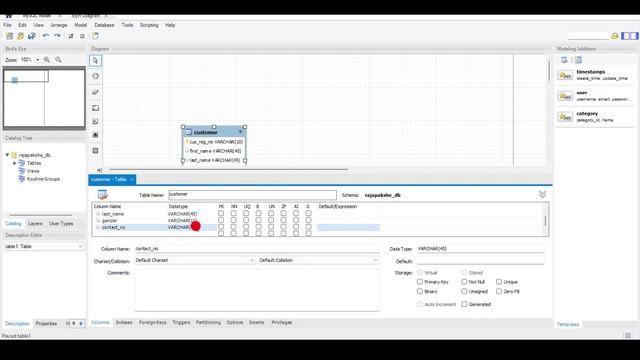This screenshot has height=360, width=640.
Task: Zoom in the Bird's Eye view
Action: coord(47,60)
